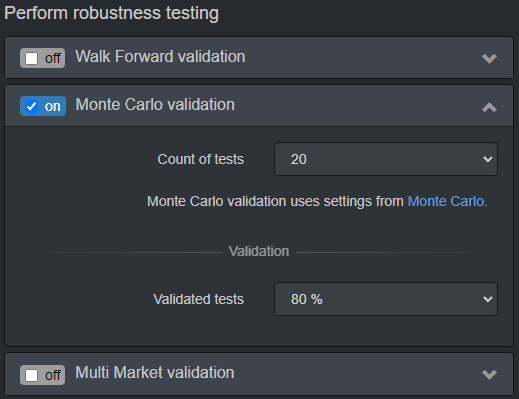Click the Multi Market validation header title
Image resolution: width=519 pixels, height=399 pixels.
click(155, 372)
